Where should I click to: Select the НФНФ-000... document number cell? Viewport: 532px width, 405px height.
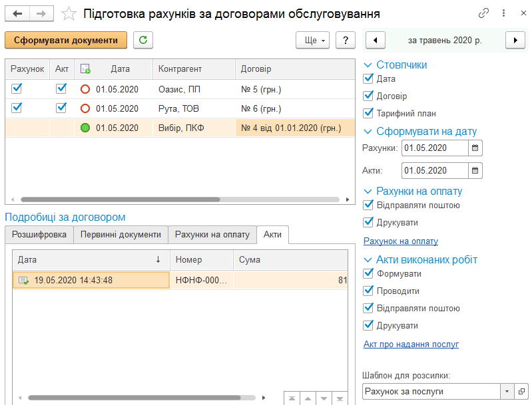pos(201,280)
